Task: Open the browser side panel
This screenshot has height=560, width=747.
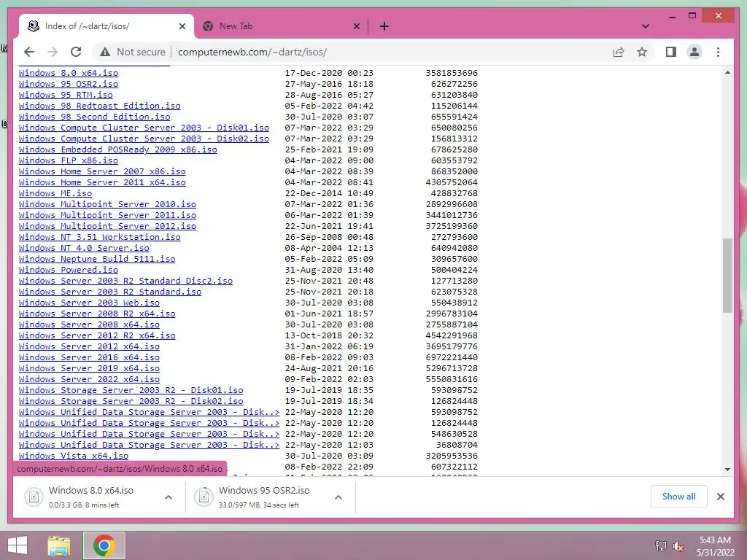Action: 671,52
